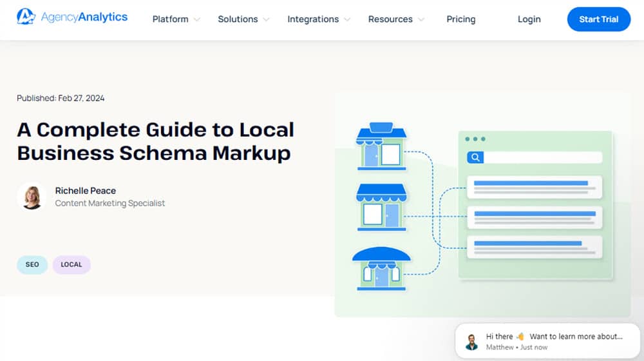The width and height of the screenshot is (644, 361).
Task: Expand the Platform dropdown menu
Action: coord(176,19)
